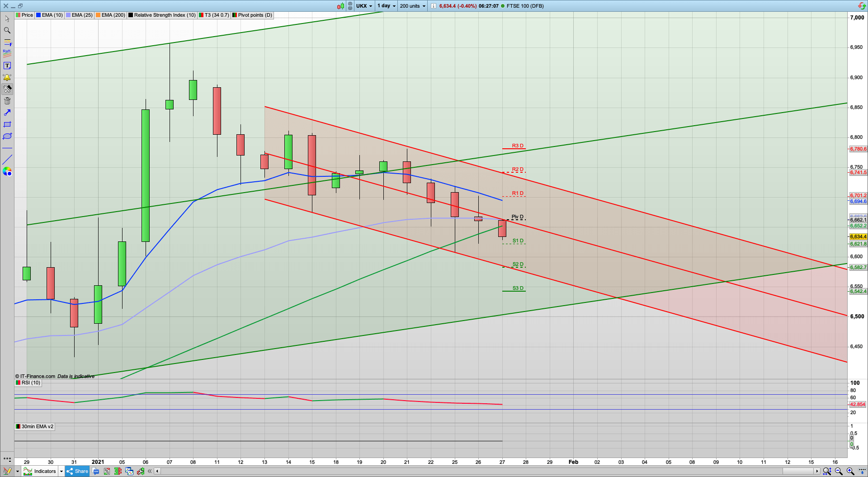This screenshot has width=868, height=477.
Task: Select the trend line drawing tool
Action: (x=7, y=160)
